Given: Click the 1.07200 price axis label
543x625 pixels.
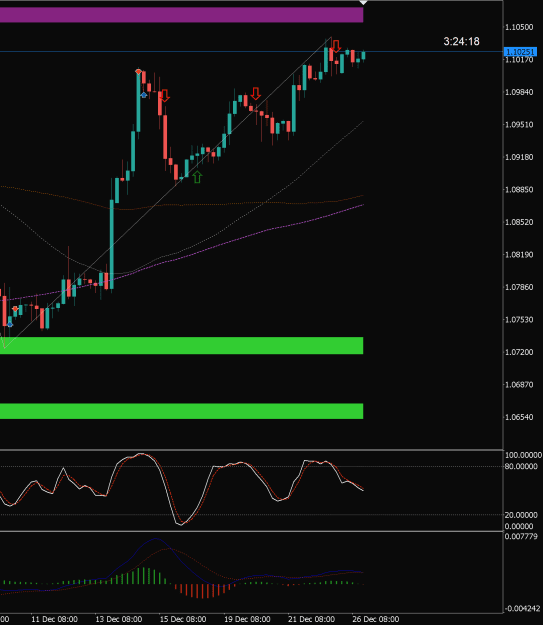Looking at the screenshot, I should coord(519,352).
